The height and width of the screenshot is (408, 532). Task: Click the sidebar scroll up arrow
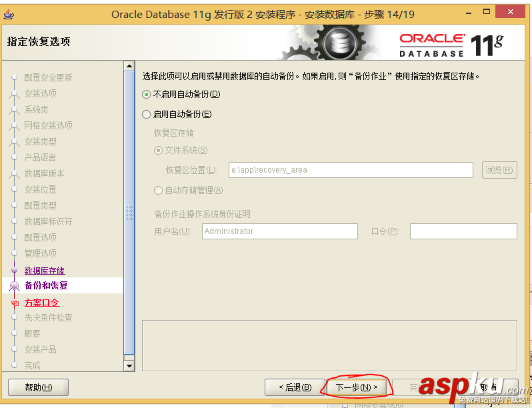pos(129,66)
